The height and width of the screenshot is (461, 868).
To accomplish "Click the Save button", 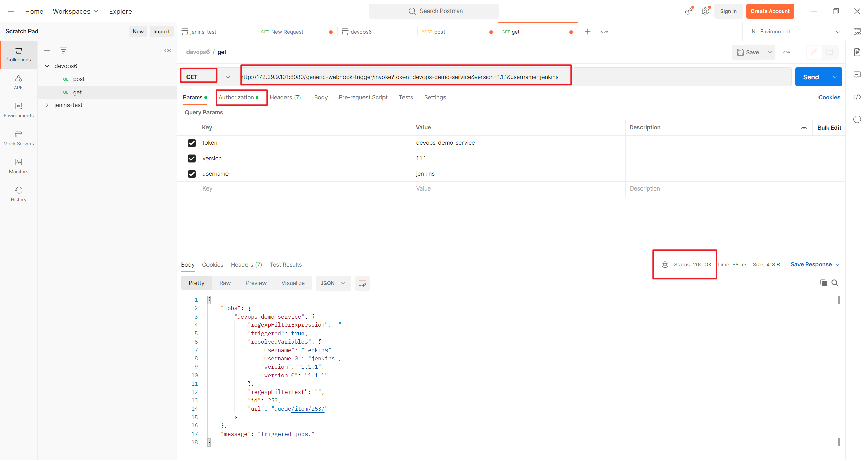I will coord(748,52).
